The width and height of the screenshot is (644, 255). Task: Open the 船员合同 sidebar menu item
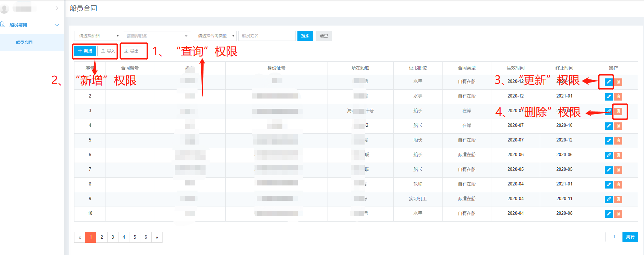32,43
